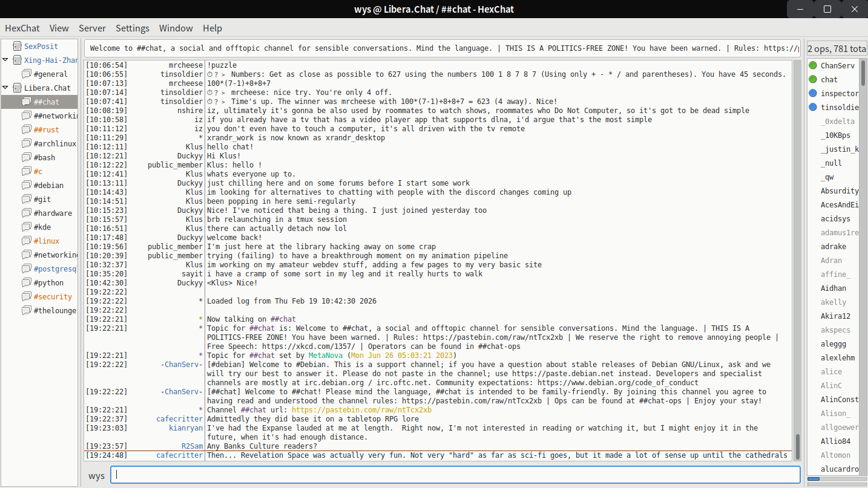Image resolution: width=868 pixels, height=488 pixels.
Task: Click the blue status icon beside tinsoldier
Action: [x=813, y=107]
